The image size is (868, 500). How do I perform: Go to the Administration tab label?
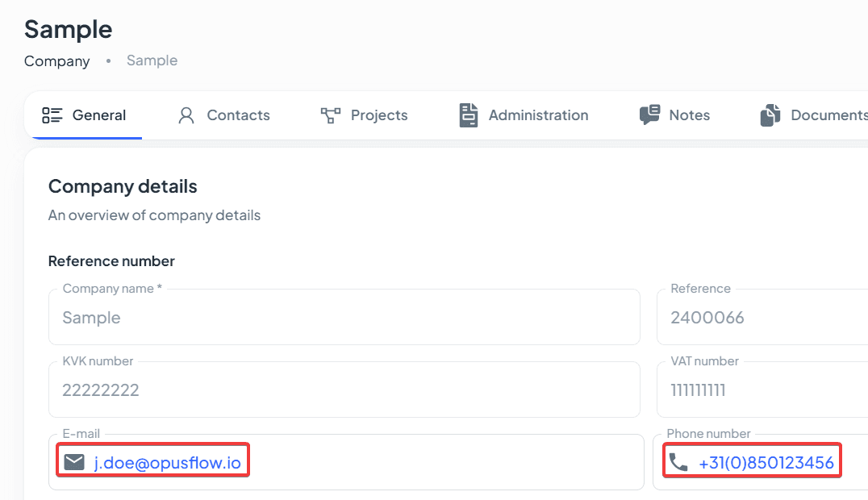[x=538, y=115]
